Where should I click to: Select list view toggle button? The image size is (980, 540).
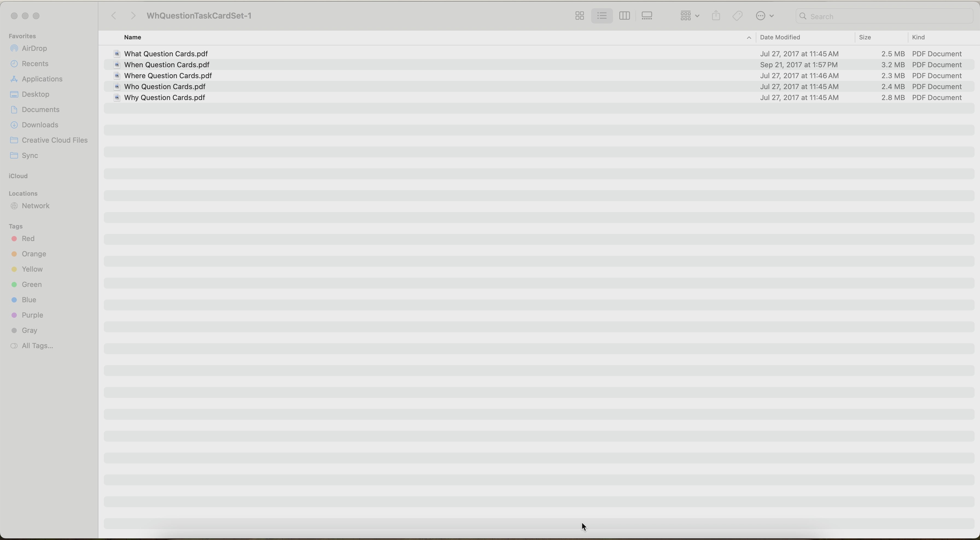tap(602, 16)
